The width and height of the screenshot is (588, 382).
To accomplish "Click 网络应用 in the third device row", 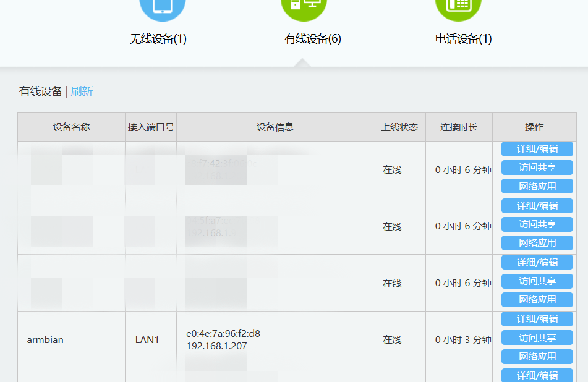I will tap(537, 300).
